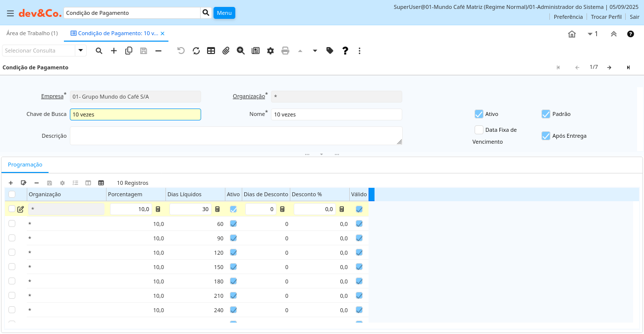The image size is (644, 334).
Task: Switch to Área de Trabalho tab
Action: pyautogui.click(x=32, y=33)
